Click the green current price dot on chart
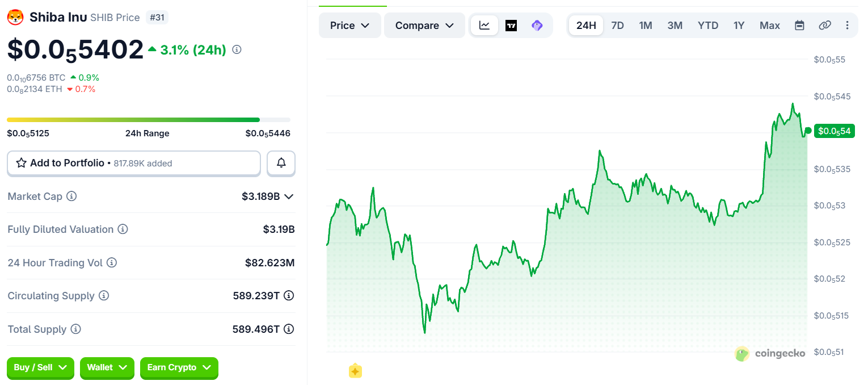This screenshot has width=868, height=385. 808,131
